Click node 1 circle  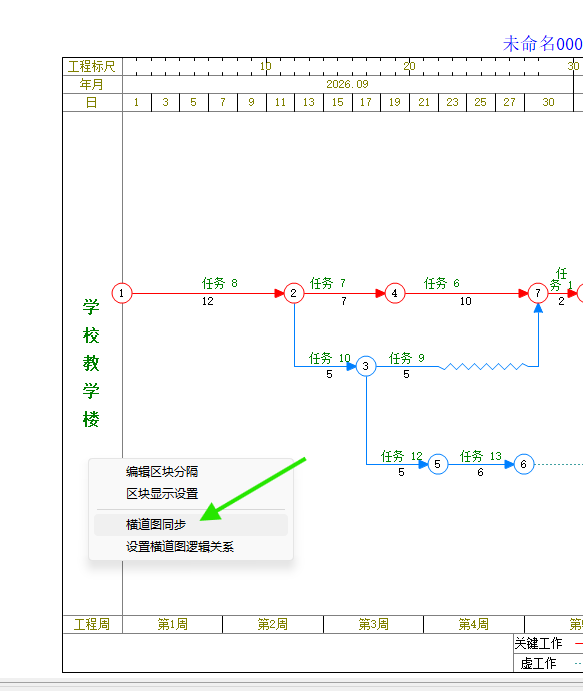[122, 293]
